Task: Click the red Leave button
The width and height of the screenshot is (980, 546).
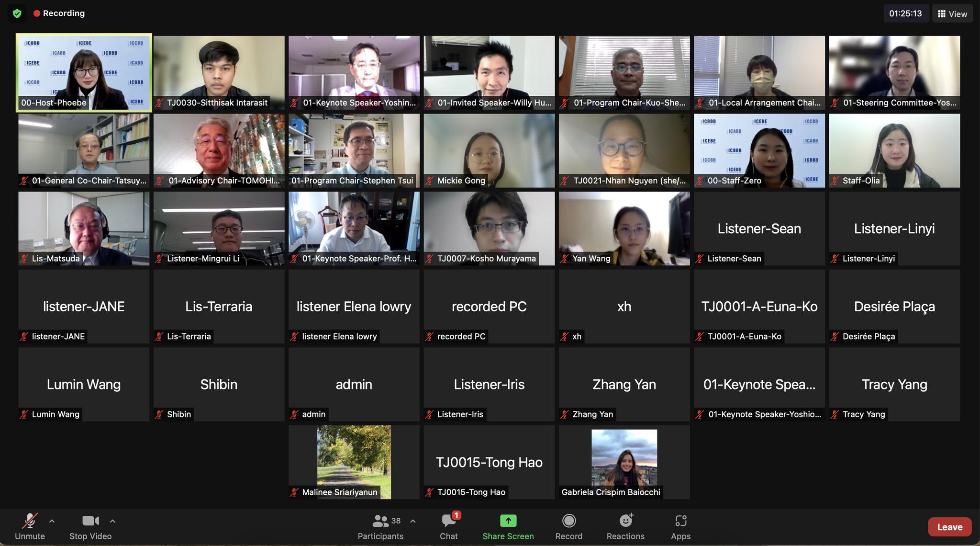Action: pyautogui.click(x=949, y=527)
